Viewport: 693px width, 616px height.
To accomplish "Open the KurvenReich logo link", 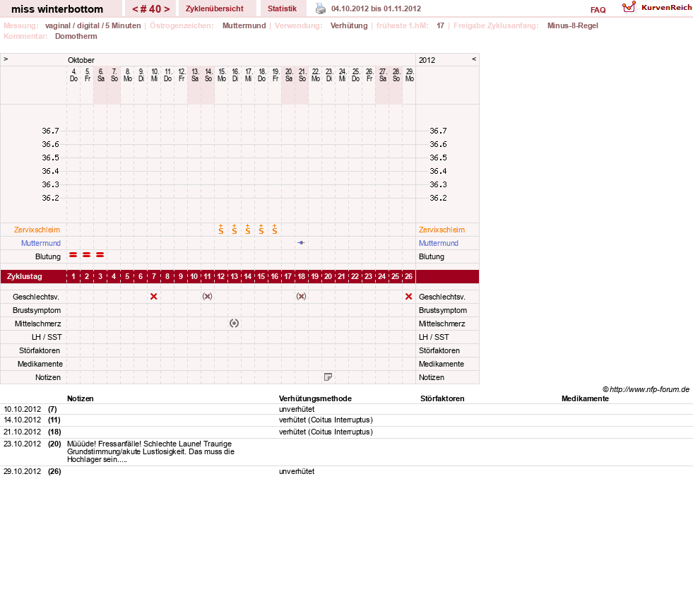I will pyautogui.click(x=656, y=8).
